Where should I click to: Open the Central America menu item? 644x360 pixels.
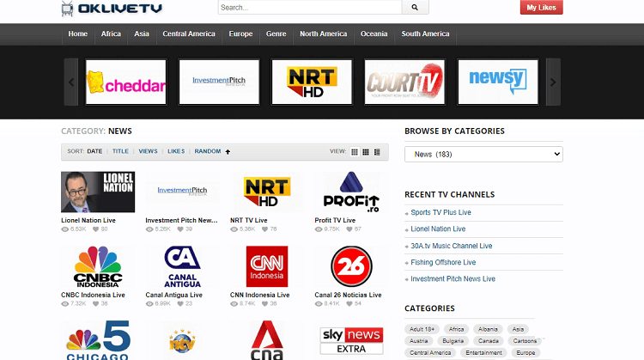click(189, 34)
